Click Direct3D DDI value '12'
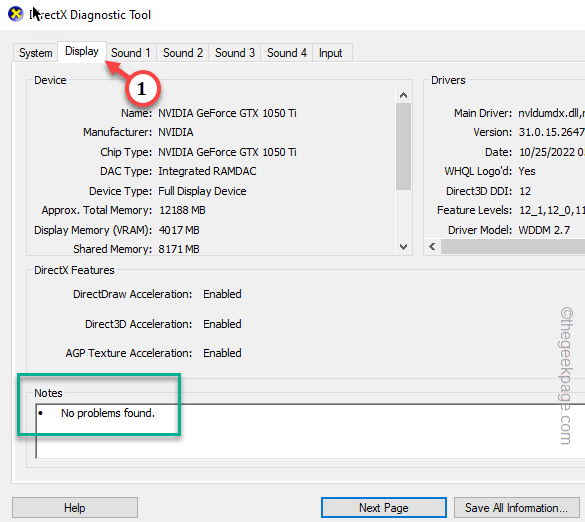 pos(525,191)
